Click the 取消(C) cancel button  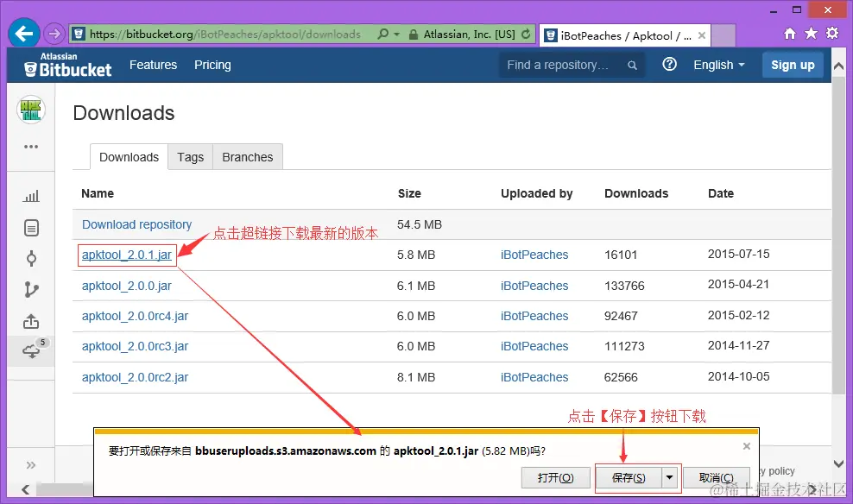(716, 478)
